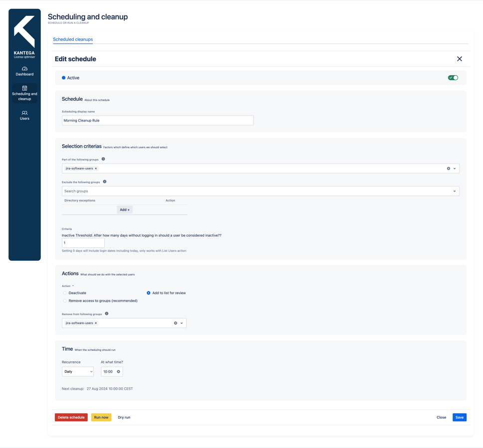Open the Users section in the sidebar

[24, 115]
